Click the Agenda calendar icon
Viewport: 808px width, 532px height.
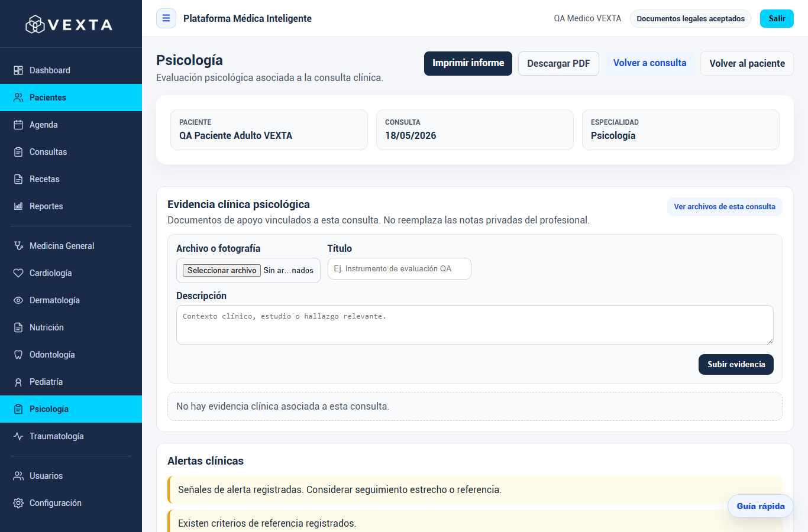coord(18,125)
